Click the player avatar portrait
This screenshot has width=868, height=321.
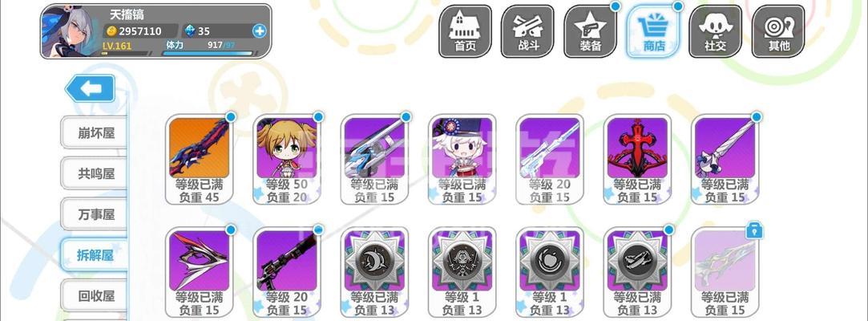click(x=71, y=31)
